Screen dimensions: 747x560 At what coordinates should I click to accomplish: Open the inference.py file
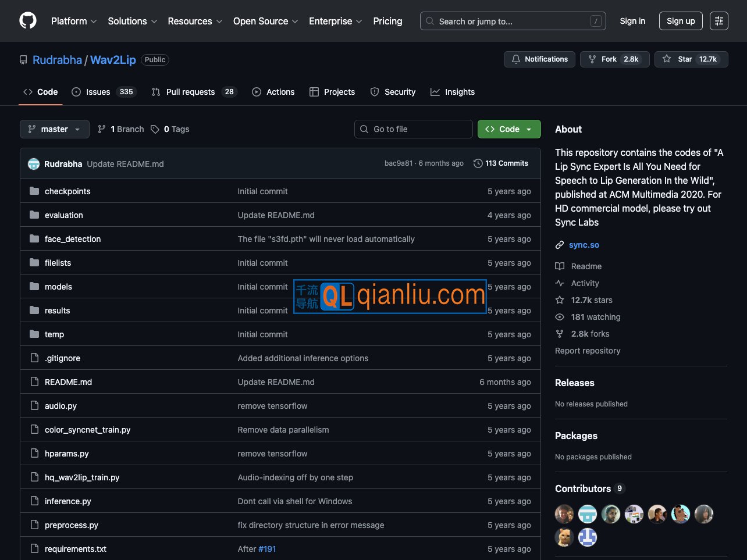click(68, 501)
